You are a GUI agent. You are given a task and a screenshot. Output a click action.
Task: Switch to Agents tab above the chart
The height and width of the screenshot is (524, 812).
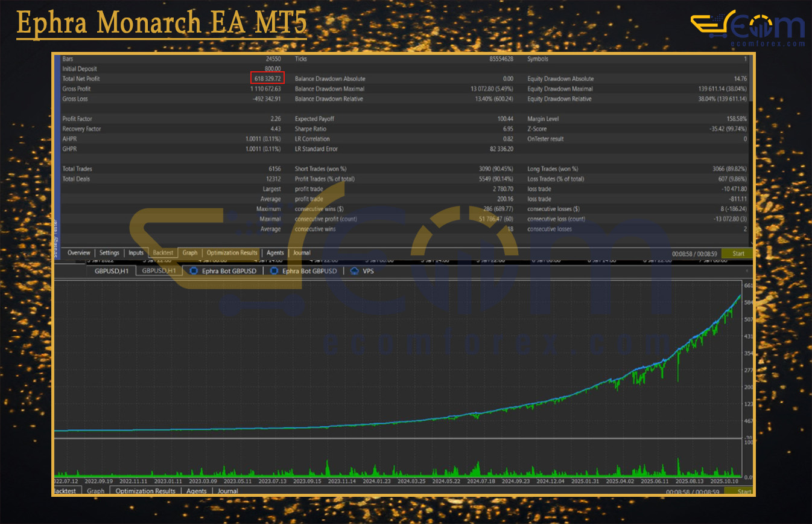(x=275, y=253)
